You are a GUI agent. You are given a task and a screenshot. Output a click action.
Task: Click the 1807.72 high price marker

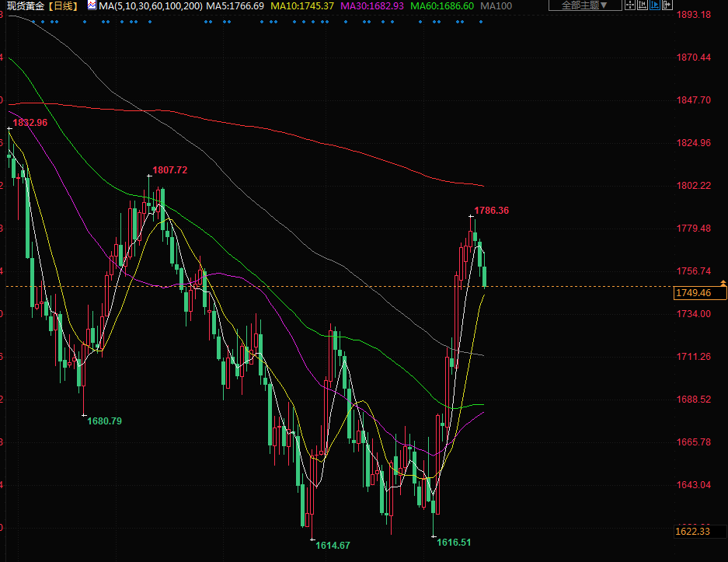tap(170, 170)
